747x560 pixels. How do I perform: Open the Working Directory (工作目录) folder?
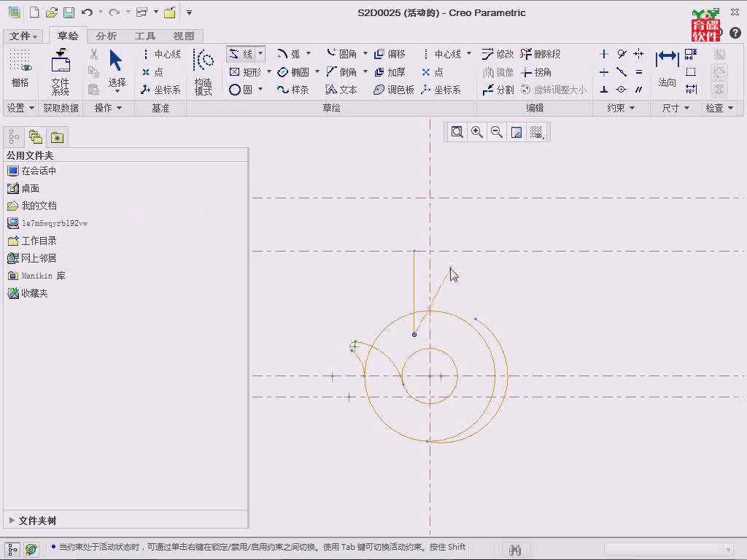coord(32,241)
